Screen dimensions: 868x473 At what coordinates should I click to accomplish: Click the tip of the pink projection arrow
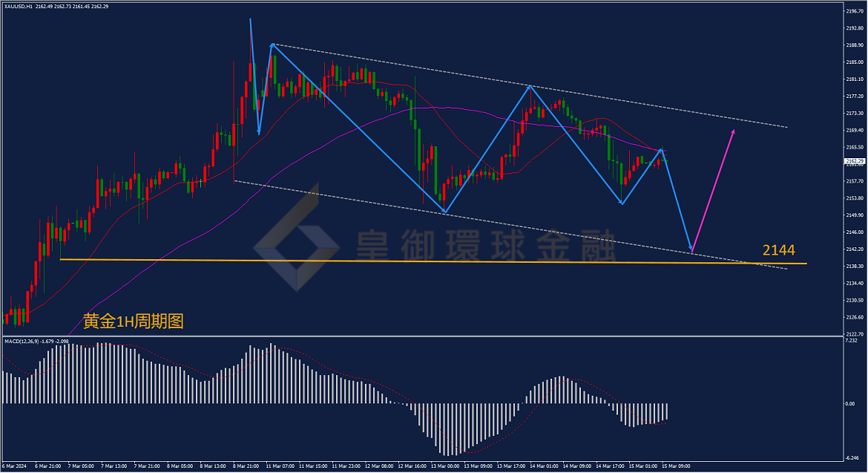734,131
